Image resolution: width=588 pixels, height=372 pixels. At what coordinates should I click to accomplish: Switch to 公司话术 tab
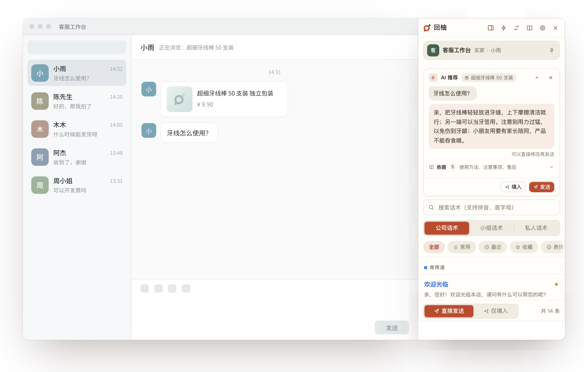coord(447,228)
